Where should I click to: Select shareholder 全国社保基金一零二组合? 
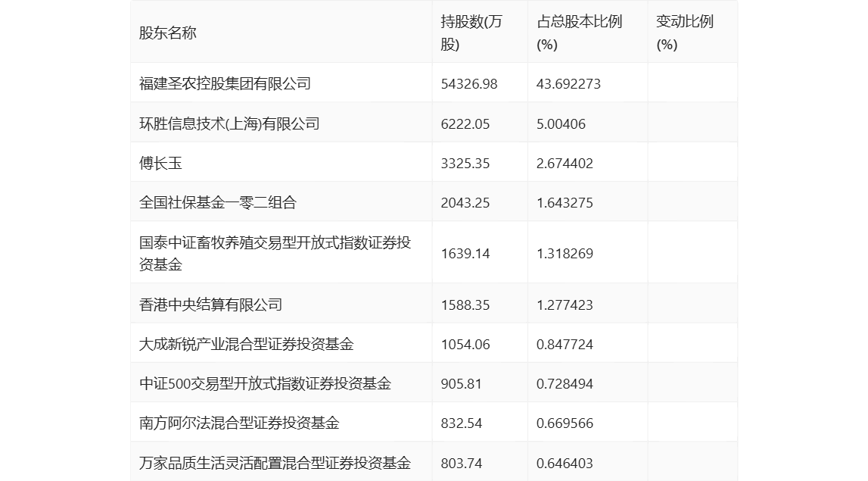pos(217,202)
